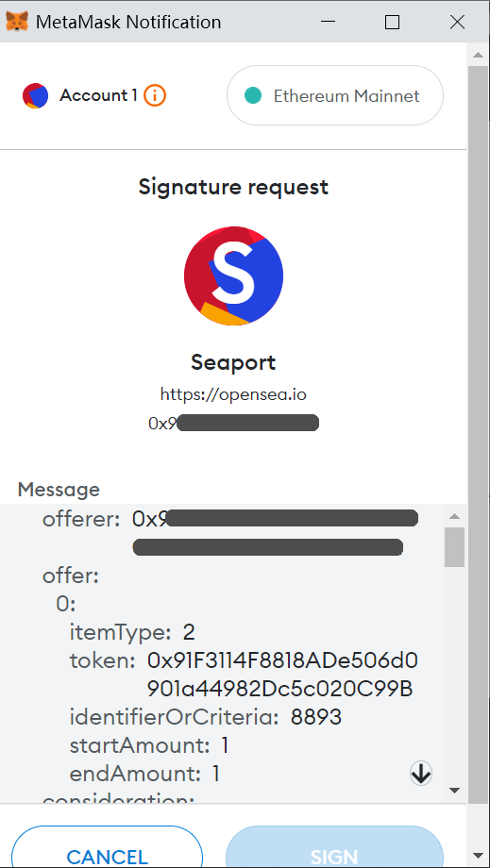Click the SIGN button
Viewport: 490px width, 868px height.
pos(334,847)
